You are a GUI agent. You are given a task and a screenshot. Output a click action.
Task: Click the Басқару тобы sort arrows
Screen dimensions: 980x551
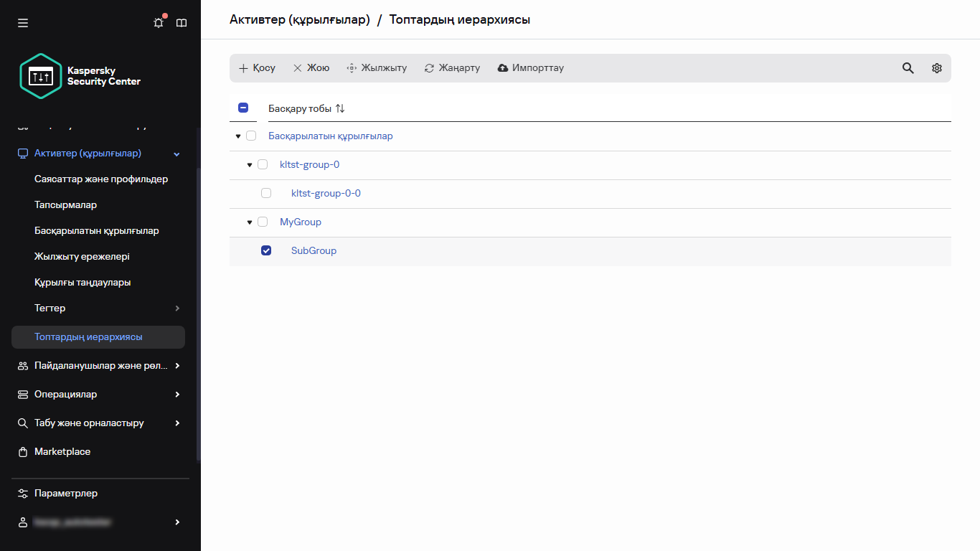340,108
